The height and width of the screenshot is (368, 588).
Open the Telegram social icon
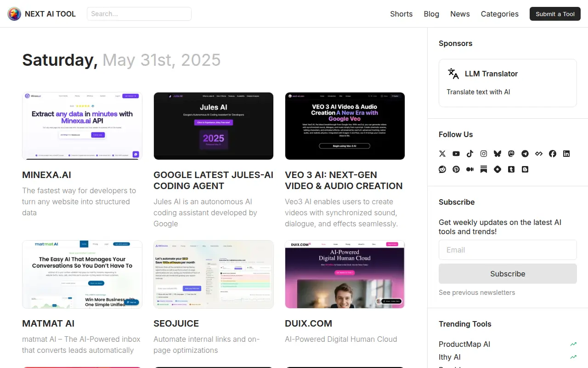(x=525, y=154)
